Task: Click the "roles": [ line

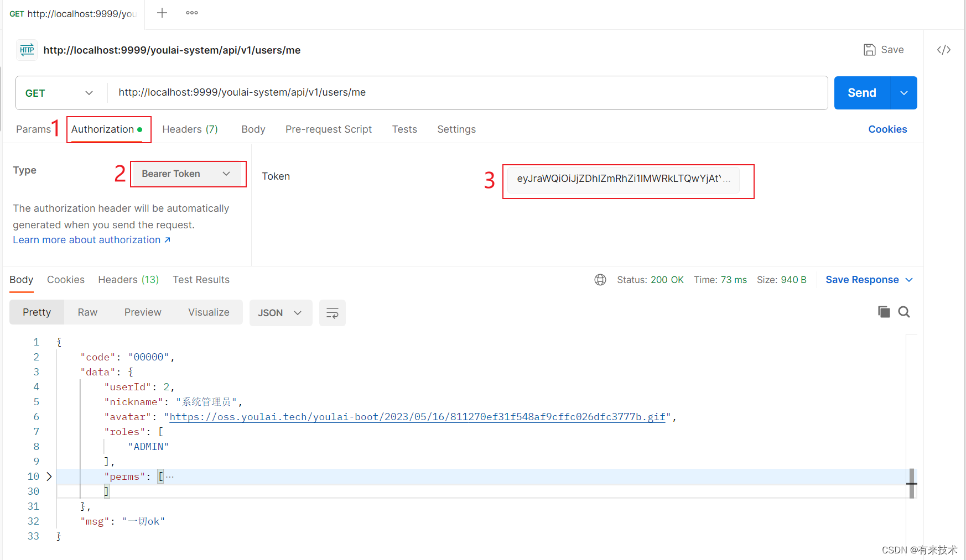Action: click(x=134, y=432)
